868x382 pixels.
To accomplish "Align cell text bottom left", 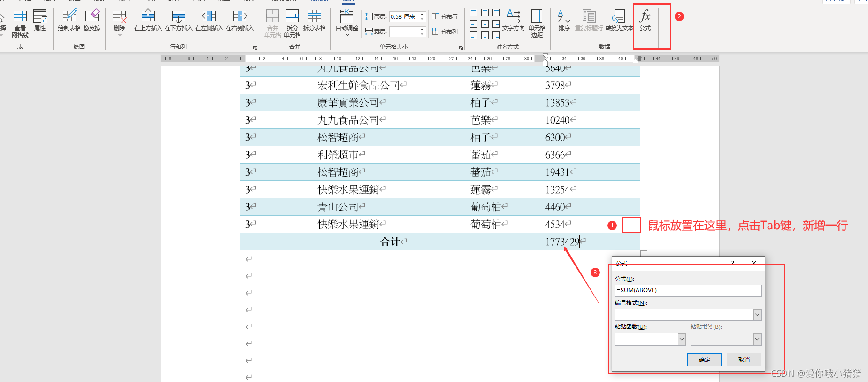I will 474,35.
